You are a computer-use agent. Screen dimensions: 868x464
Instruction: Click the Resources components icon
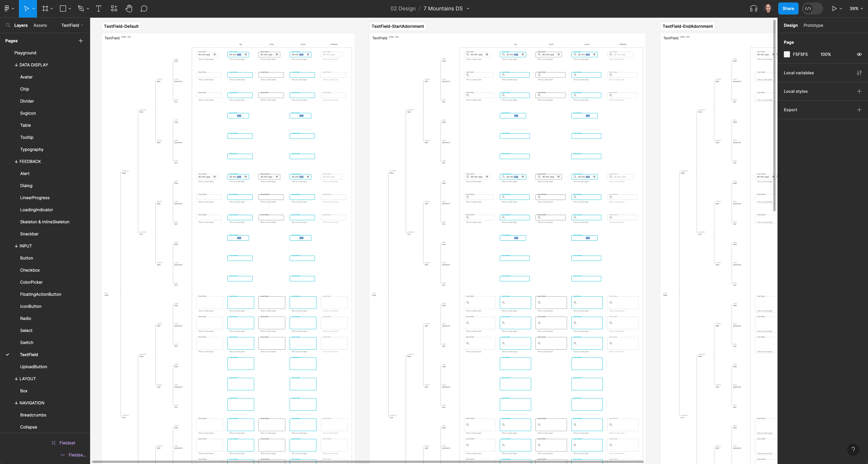click(114, 8)
